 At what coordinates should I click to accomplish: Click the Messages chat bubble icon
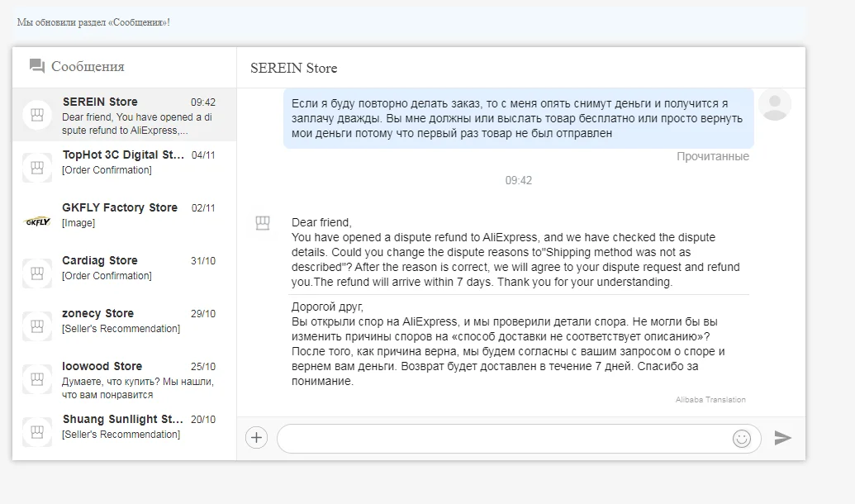(37, 66)
